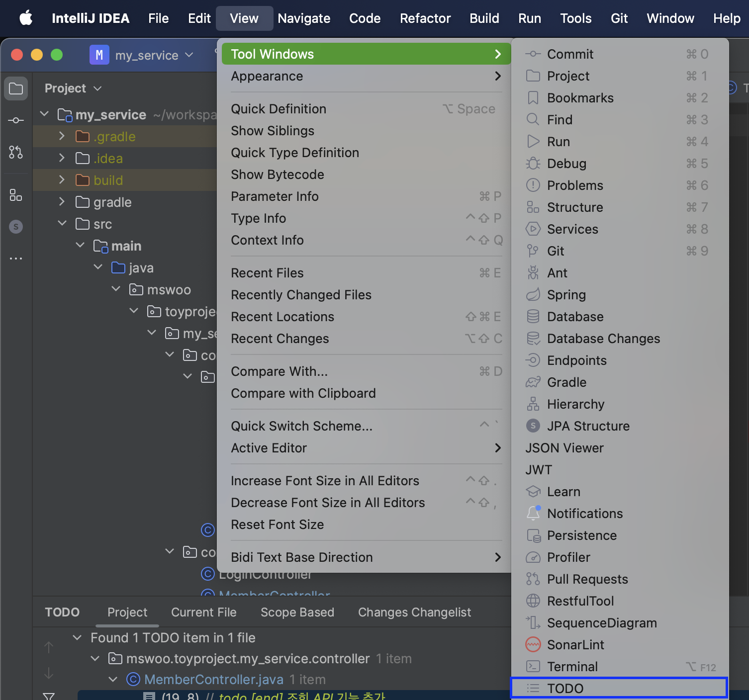Open Structure sidebar icon
Image resolution: width=749 pixels, height=700 pixels.
[x=16, y=195]
